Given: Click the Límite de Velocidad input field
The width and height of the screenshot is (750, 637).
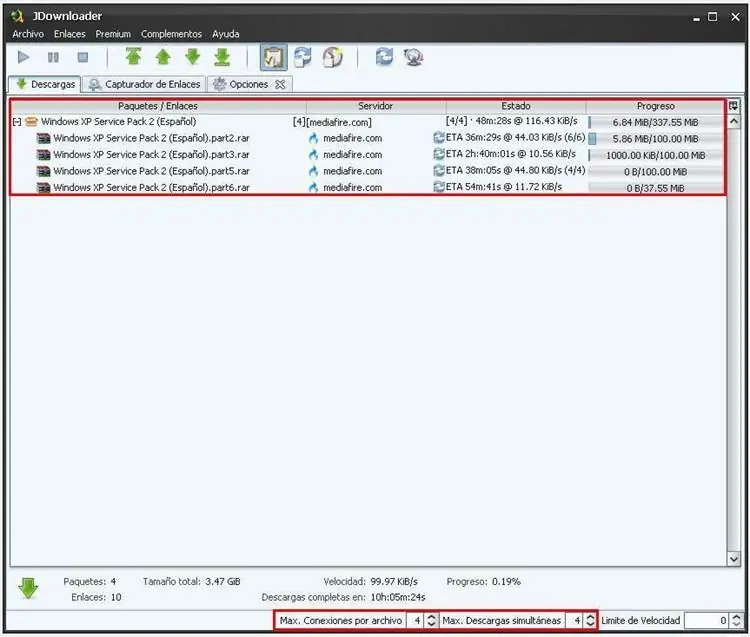Looking at the screenshot, I should coord(707,621).
